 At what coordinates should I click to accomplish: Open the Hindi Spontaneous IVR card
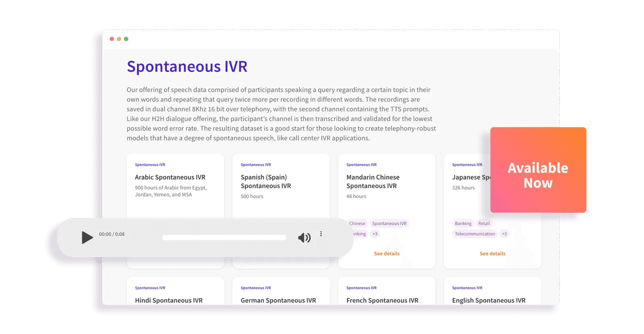pyautogui.click(x=169, y=300)
